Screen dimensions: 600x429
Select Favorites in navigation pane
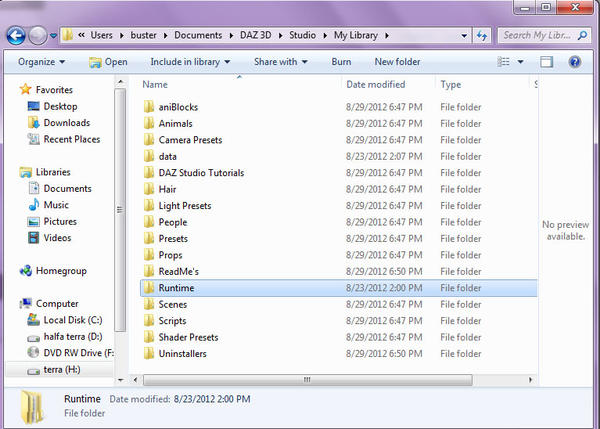[x=54, y=90]
